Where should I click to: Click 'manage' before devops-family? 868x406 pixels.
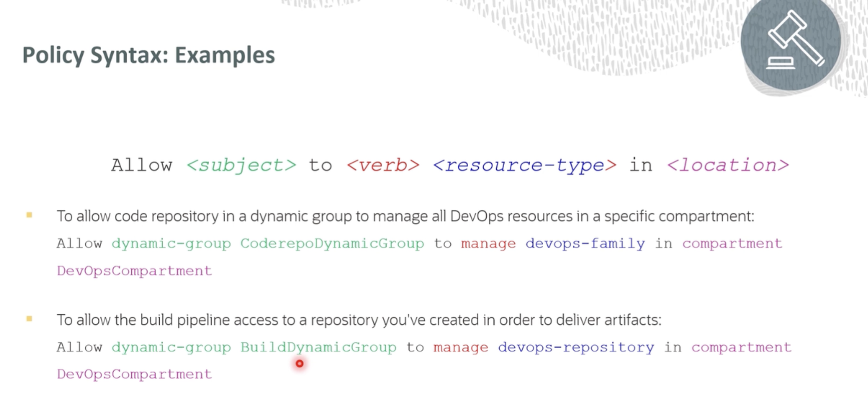pos(488,244)
